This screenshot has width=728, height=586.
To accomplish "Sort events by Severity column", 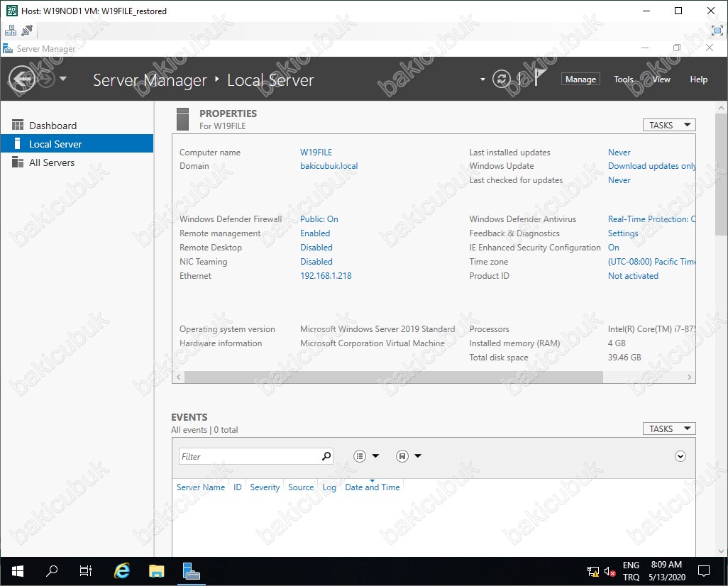I will point(265,487).
